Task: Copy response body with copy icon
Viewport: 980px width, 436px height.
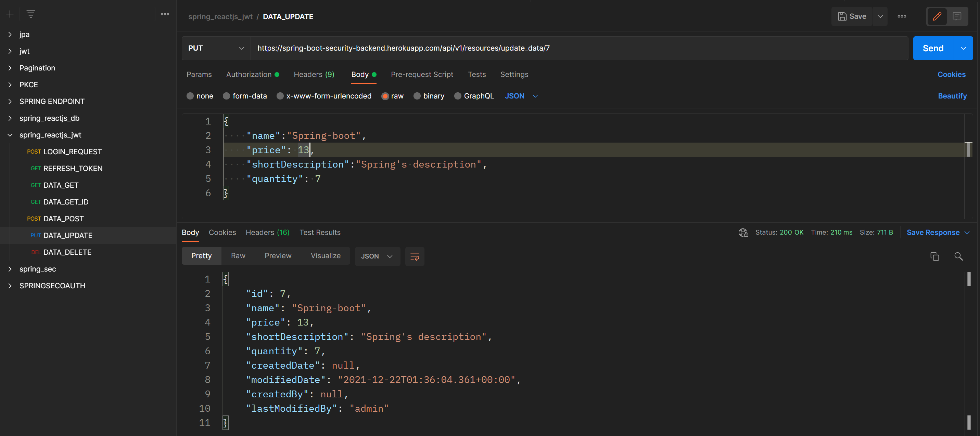Action: point(935,256)
